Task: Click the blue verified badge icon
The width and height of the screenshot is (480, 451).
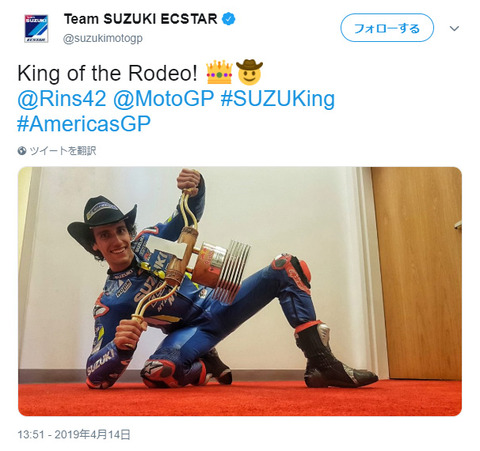Action: [229, 19]
